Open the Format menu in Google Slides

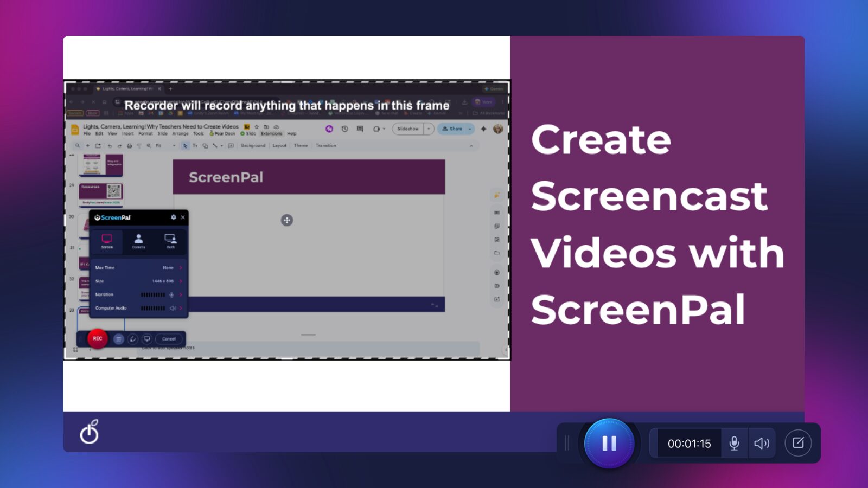point(145,134)
